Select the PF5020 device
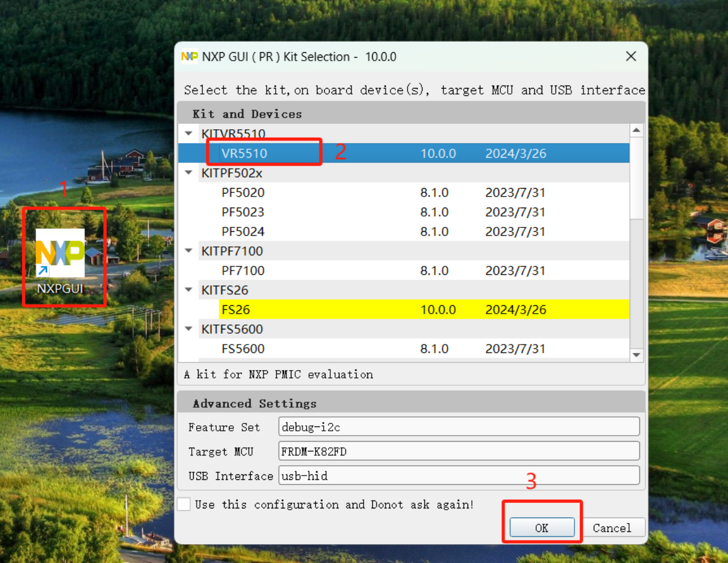This screenshot has width=728, height=563. coord(243,193)
